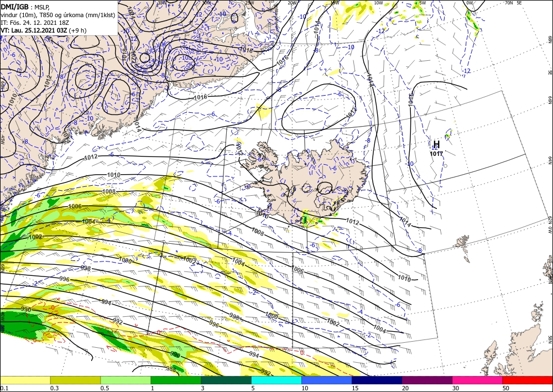Select the pink 30–50 legend swatch
Viewport: 553px width, 392px height.
click(x=478, y=380)
